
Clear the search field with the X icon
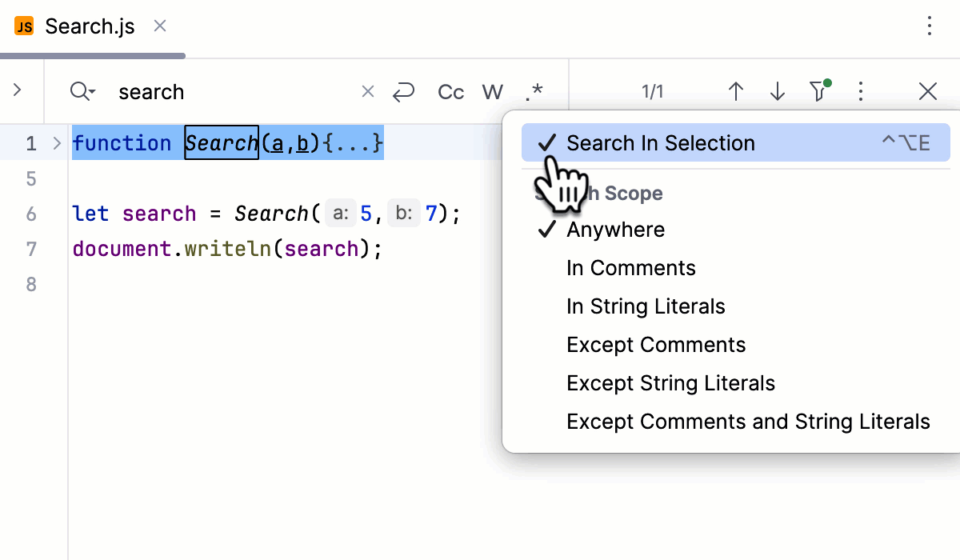coord(366,91)
